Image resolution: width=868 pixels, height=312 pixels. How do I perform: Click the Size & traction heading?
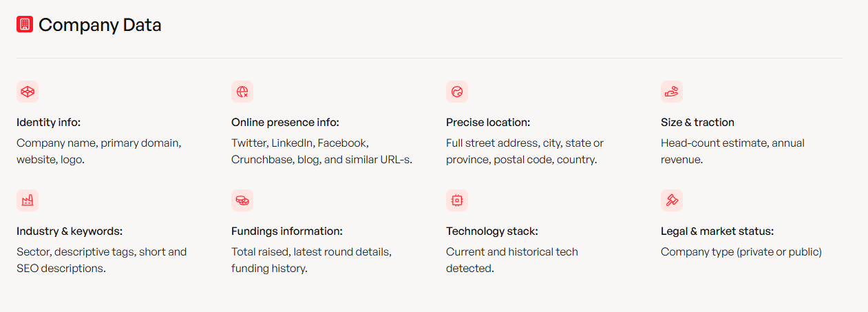tap(697, 123)
